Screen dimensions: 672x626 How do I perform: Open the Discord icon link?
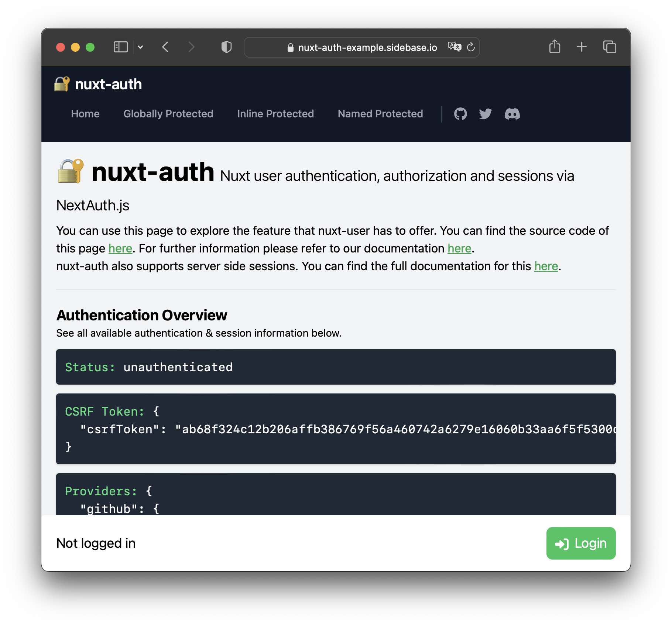pos(512,114)
